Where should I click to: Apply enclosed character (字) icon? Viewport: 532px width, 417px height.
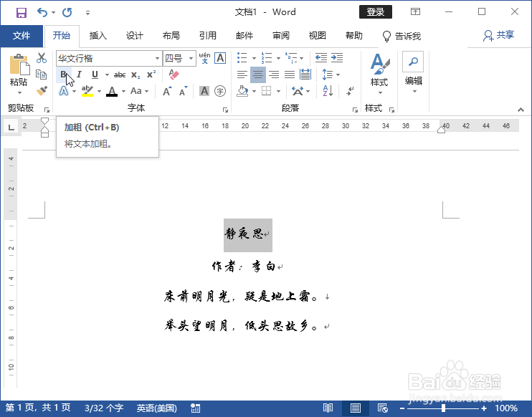pyautogui.click(x=220, y=91)
